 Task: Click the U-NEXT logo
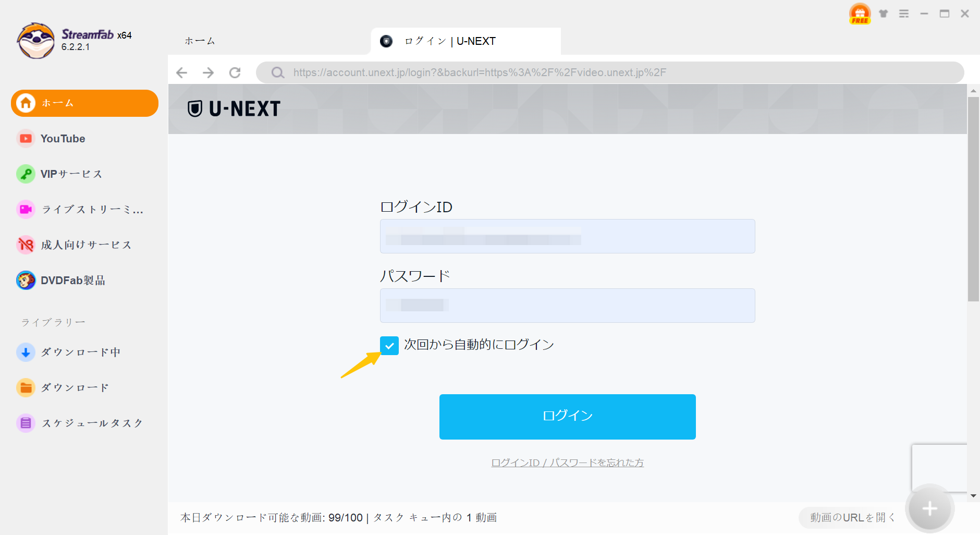(234, 109)
